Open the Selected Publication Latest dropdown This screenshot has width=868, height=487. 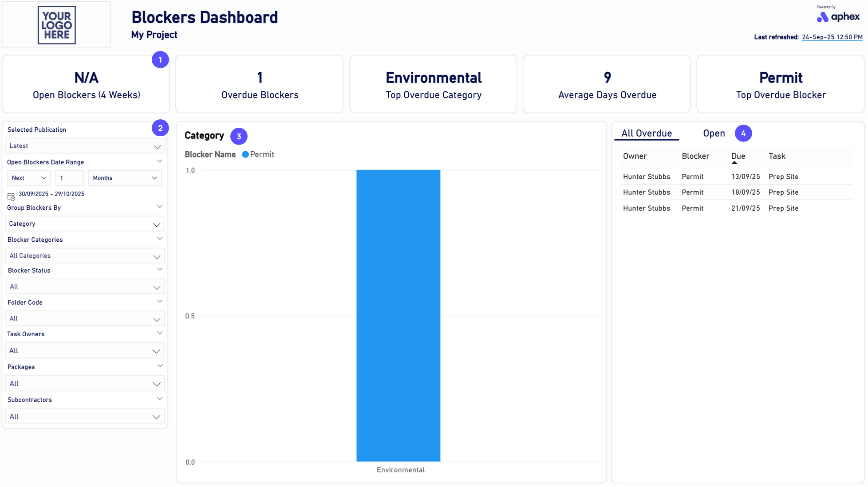click(85, 146)
